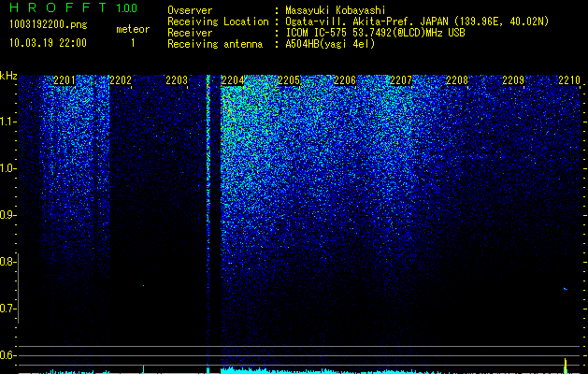Click time marker 2206
This screenshot has width=588, height=374.
click(x=345, y=80)
